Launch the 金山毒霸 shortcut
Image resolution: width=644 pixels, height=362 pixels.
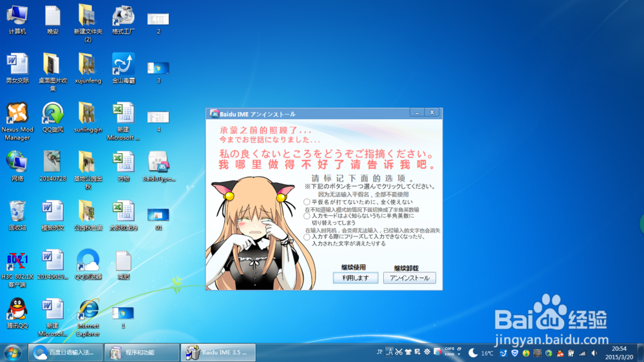123,68
